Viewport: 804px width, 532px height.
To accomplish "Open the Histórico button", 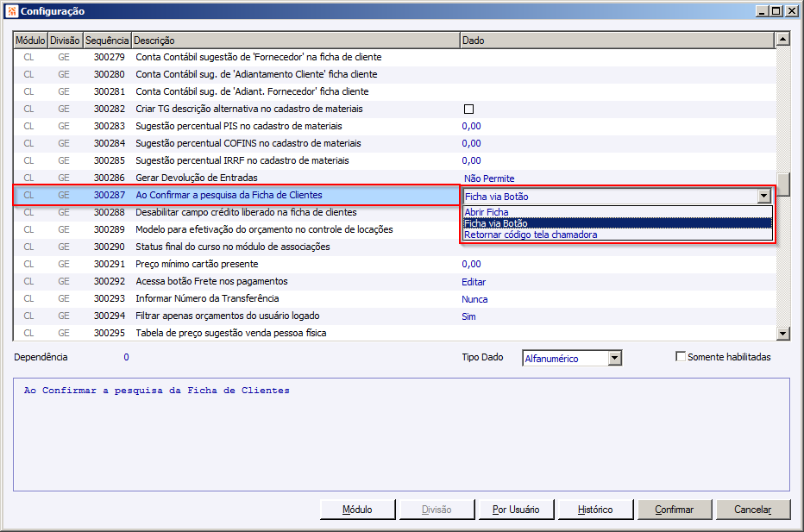I will pos(595,510).
